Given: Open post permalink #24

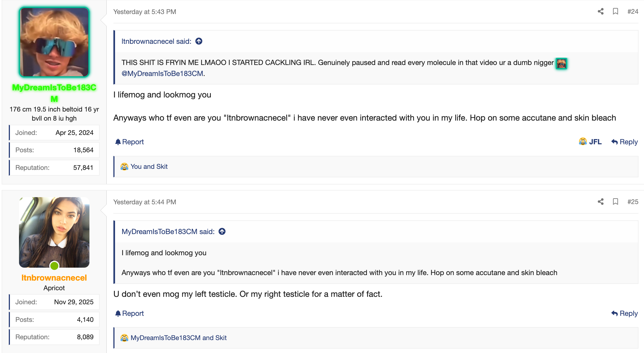Looking at the screenshot, I should [633, 12].
